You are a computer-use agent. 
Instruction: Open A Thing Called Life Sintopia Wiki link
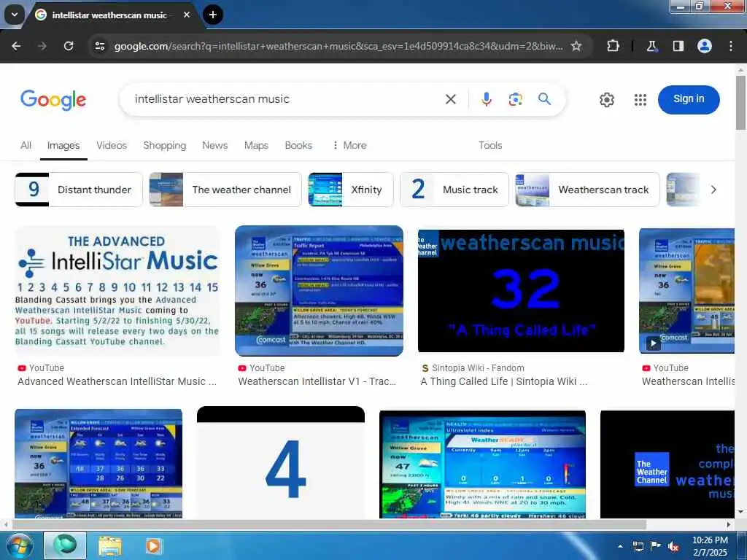tap(504, 381)
